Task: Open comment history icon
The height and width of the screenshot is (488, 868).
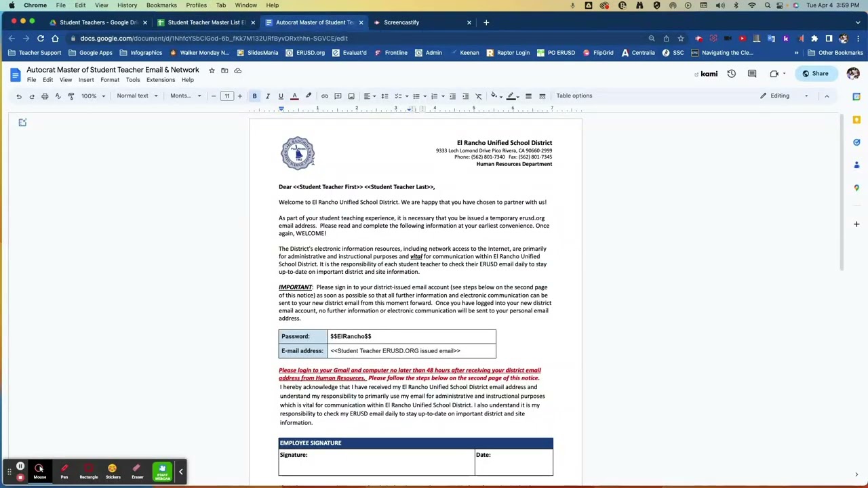Action: click(x=752, y=74)
